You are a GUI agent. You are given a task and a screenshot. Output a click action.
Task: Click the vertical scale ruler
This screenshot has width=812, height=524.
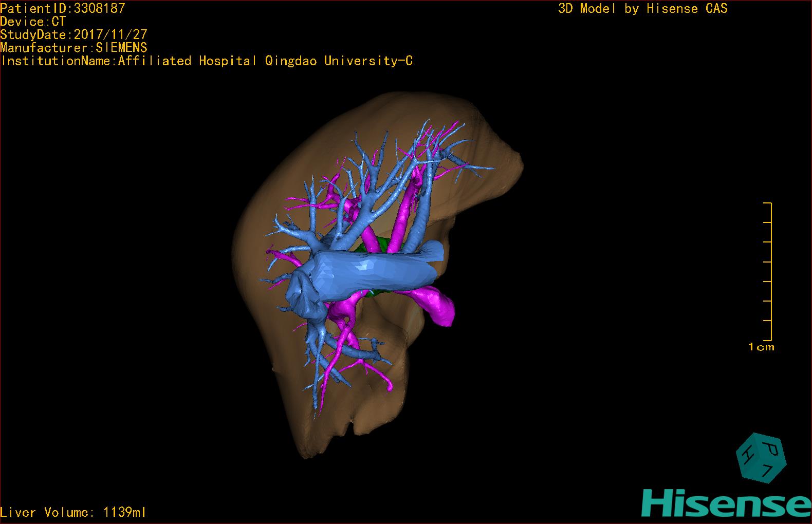tap(769, 271)
